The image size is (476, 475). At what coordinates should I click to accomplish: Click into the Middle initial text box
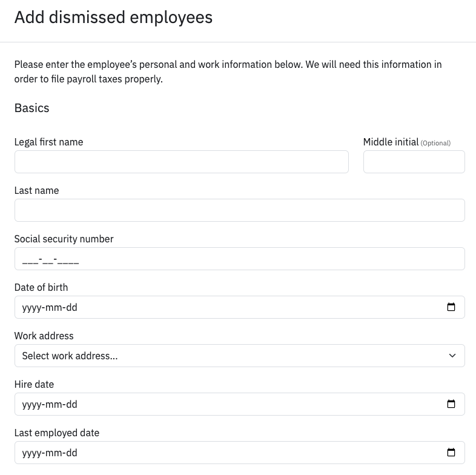tap(414, 162)
